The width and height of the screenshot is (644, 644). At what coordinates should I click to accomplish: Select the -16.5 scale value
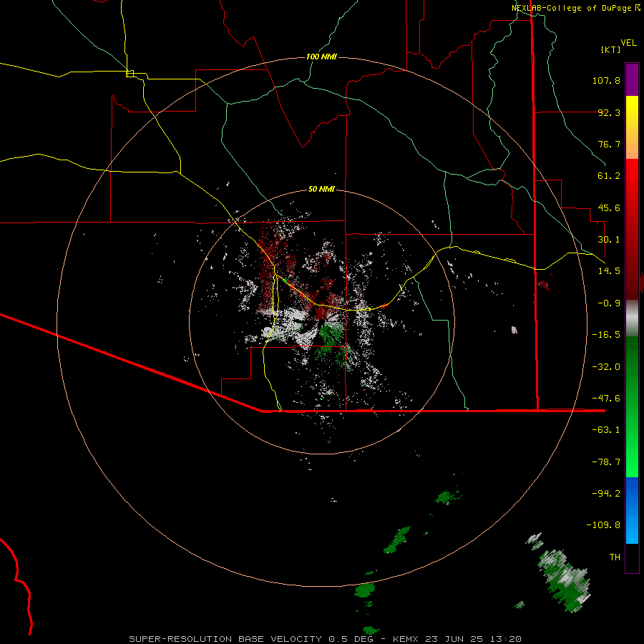click(x=606, y=335)
